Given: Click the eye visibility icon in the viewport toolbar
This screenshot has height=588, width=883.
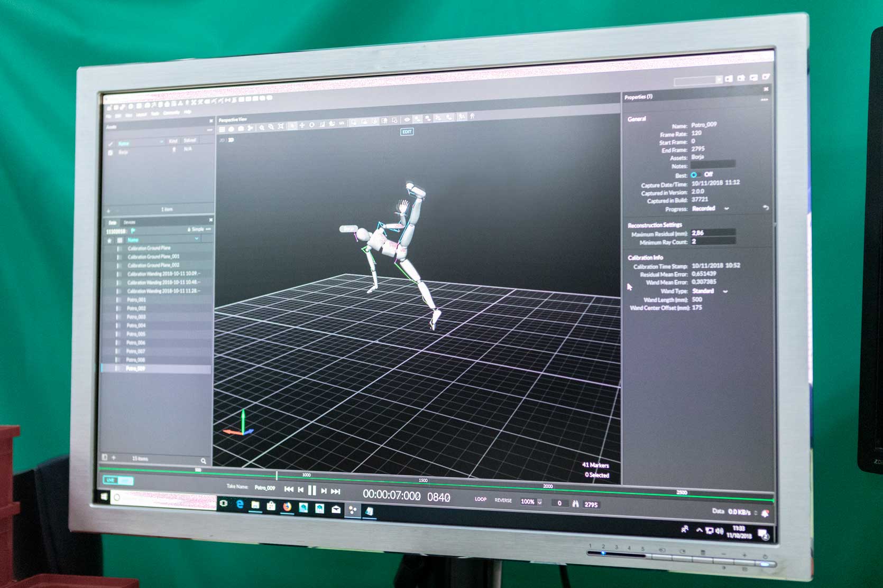Looking at the screenshot, I should (407, 120).
